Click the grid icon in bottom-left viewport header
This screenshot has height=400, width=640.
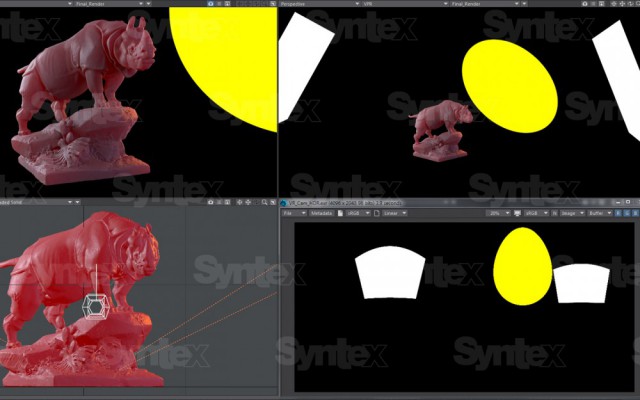[227, 202]
